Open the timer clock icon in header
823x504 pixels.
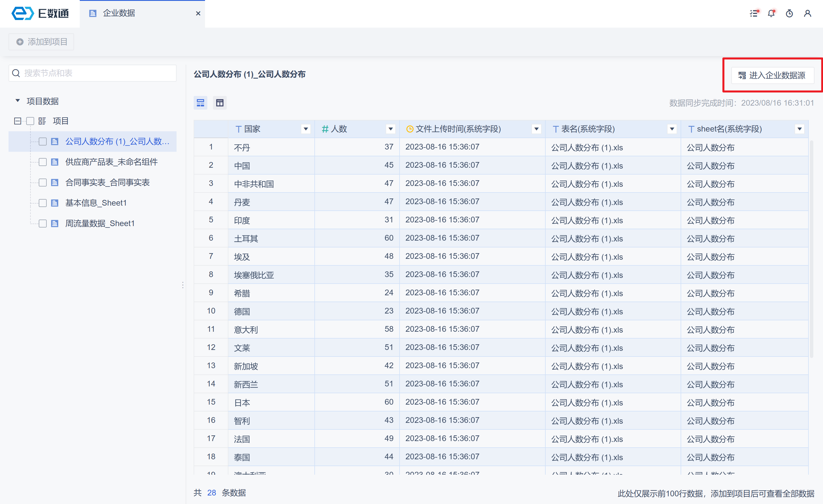pos(789,13)
